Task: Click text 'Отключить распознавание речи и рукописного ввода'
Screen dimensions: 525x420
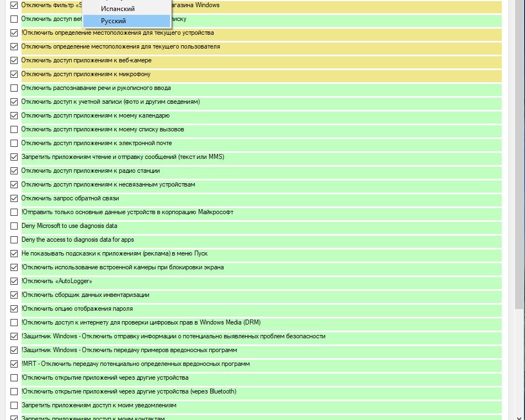Action: click(x=96, y=88)
